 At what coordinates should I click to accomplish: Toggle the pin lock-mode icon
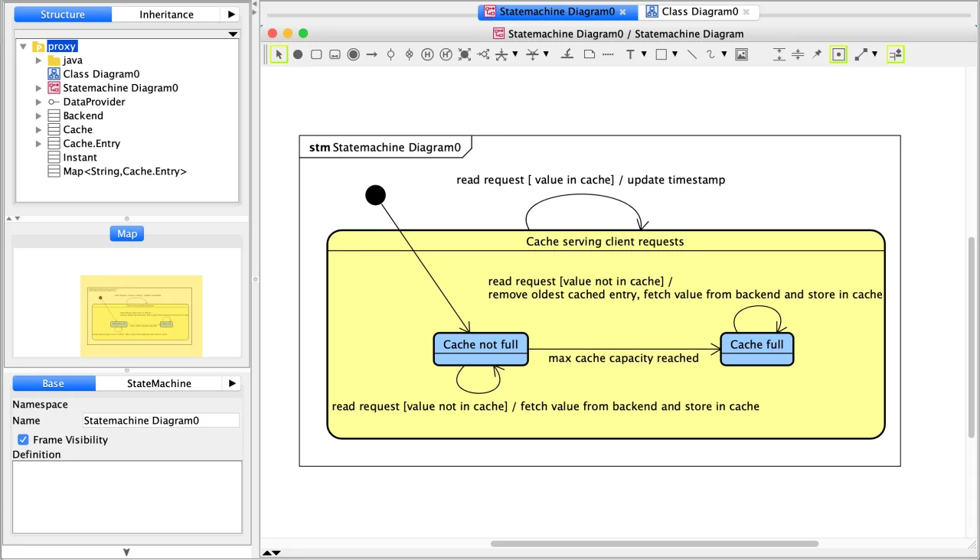coord(817,54)
